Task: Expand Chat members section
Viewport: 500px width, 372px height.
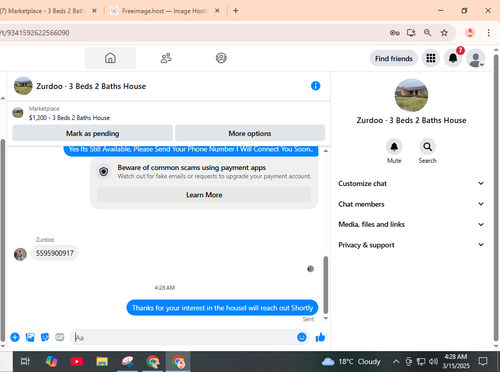Action: (411, 204)
